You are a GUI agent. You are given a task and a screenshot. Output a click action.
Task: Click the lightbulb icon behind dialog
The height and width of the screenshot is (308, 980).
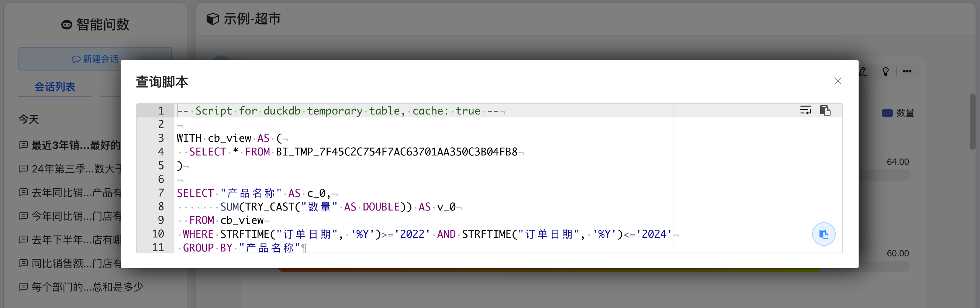click(886, 72)
